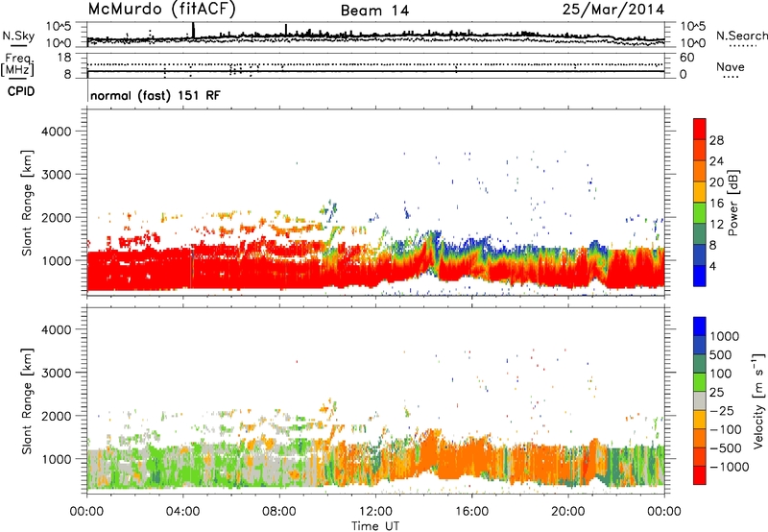Viewport: 768px width, 532px height.
Task: Click the '18' frequency axis tick label
Action: click(x=64, y=58)
